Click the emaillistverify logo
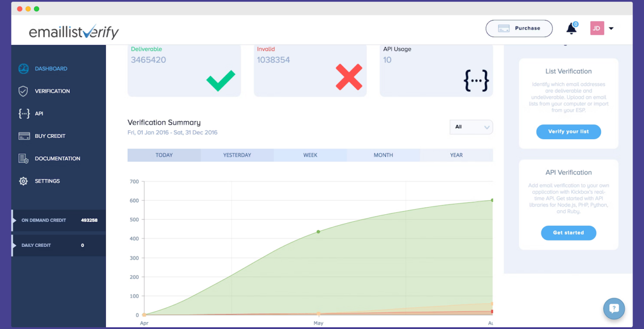 coord(74,32)
